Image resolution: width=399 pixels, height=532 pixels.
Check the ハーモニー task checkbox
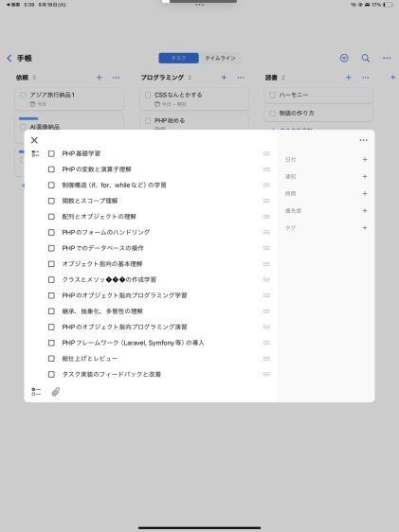272,95
